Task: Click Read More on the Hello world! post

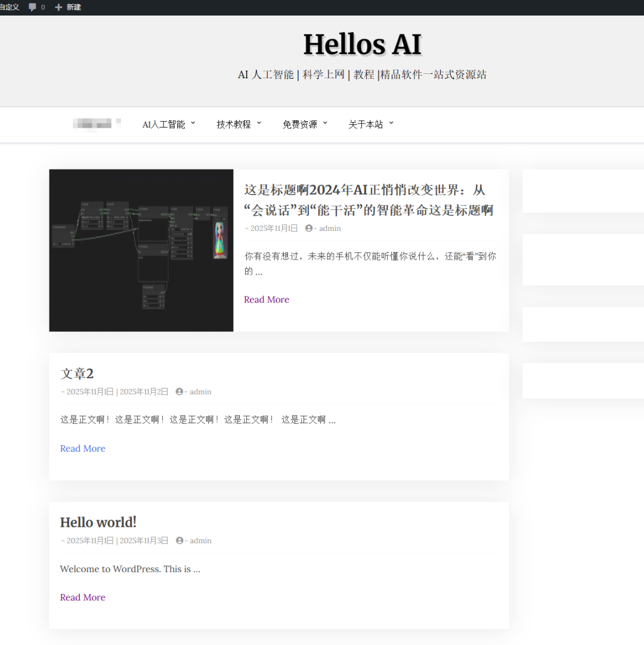Action: click(82, 597)
